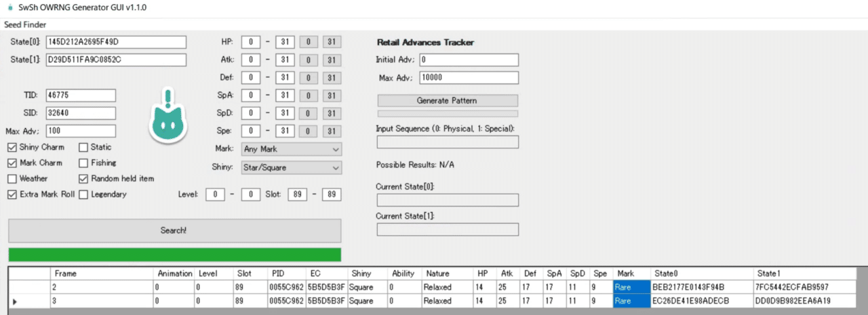
Task: Click the SpA 31 preset button
Action: [x=332, y=95]
